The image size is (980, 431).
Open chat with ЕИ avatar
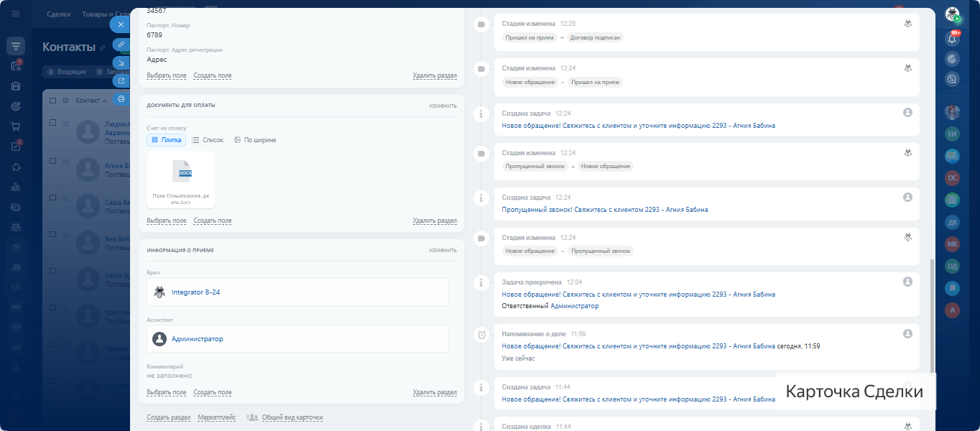(x=953, y=134)
